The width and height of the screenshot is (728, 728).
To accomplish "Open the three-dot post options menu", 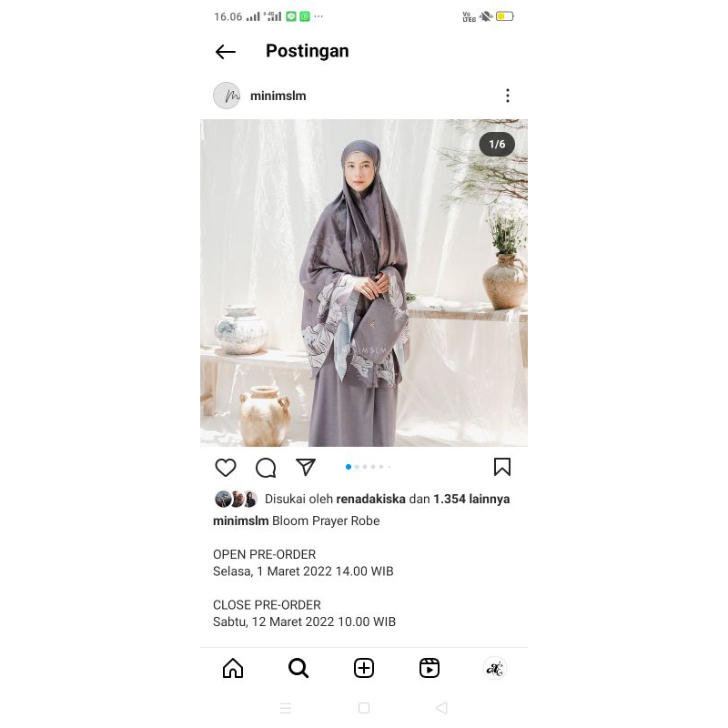I will click(508, 96).
